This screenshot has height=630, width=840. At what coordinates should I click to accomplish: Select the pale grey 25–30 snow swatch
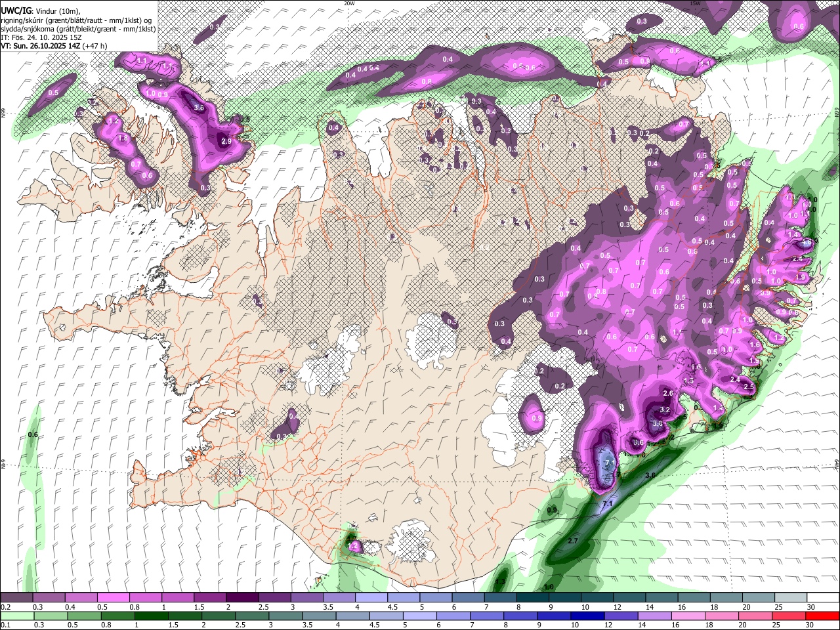click(x=791, y=598)
